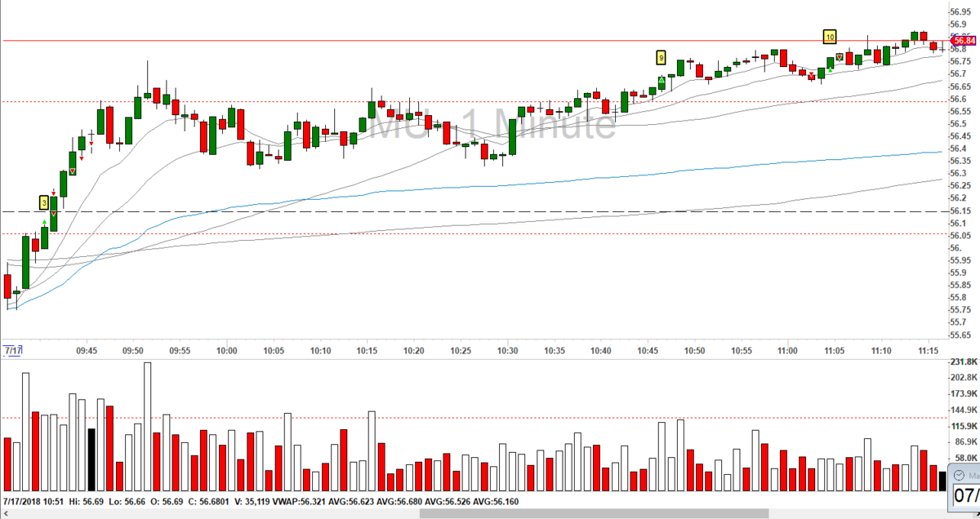
Task: Click the horizontal scrollbar thumb
Action: tap(594, 513)
